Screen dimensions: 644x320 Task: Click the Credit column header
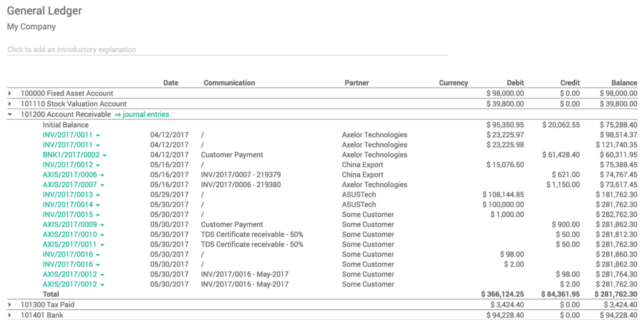(x=570, y=83)
